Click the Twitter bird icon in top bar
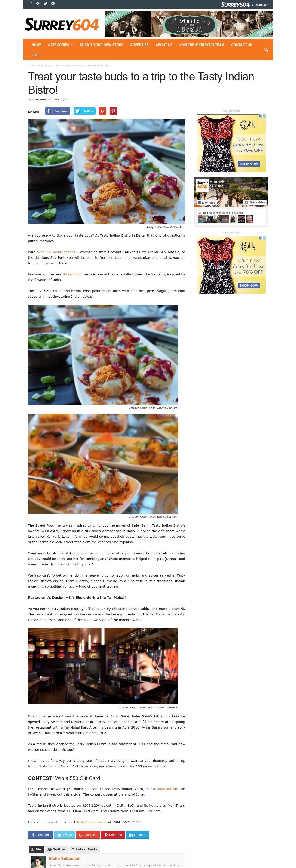Image resolution: width=296 pixels, height=868 pixels. pos(46,4)
